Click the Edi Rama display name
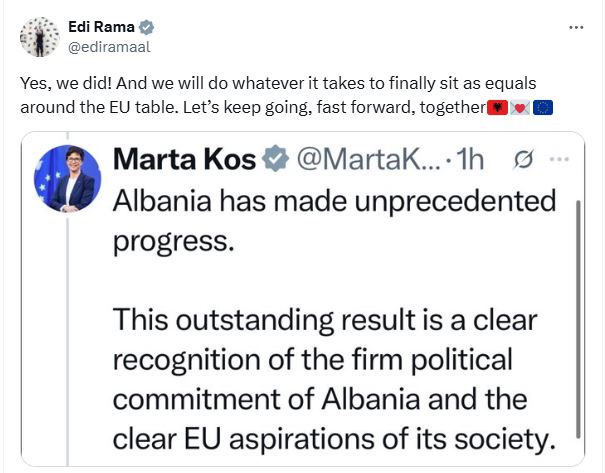This screenshot has height=473, width=605. 97,27
